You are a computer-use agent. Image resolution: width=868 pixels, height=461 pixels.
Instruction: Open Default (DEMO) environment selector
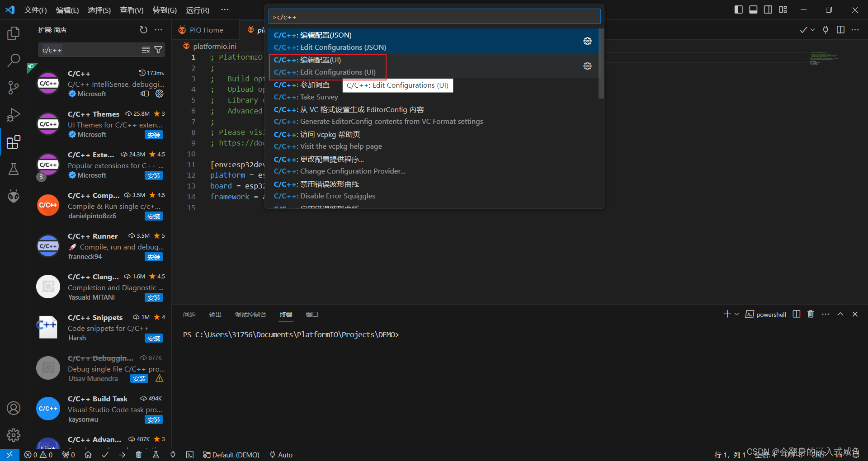tap(231, 455)
